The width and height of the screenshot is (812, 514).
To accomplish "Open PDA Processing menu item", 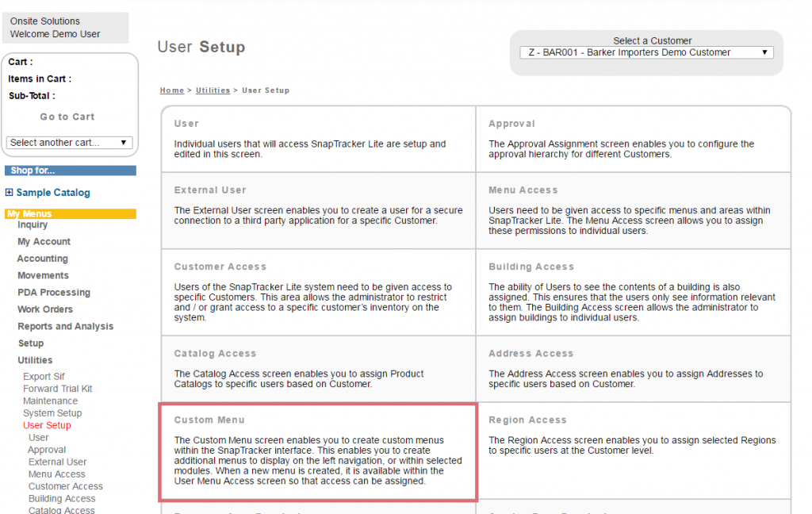I will (54, 293).
